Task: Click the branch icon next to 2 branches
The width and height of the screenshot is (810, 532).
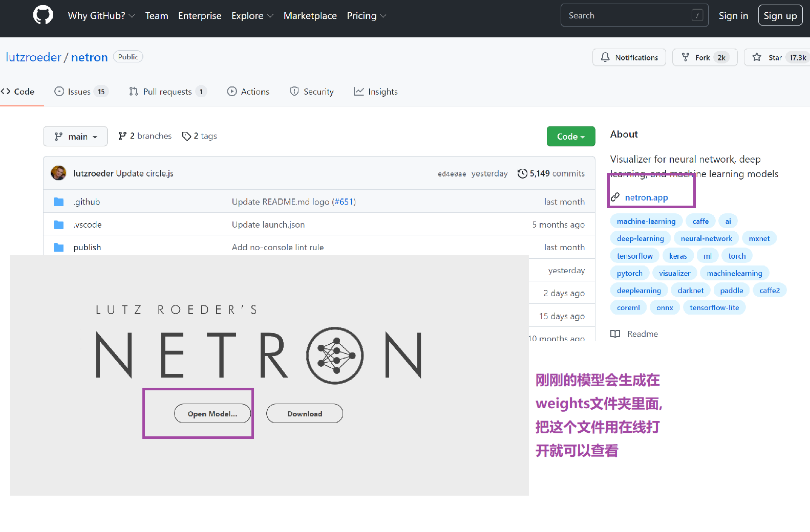Action: (122, 136)
